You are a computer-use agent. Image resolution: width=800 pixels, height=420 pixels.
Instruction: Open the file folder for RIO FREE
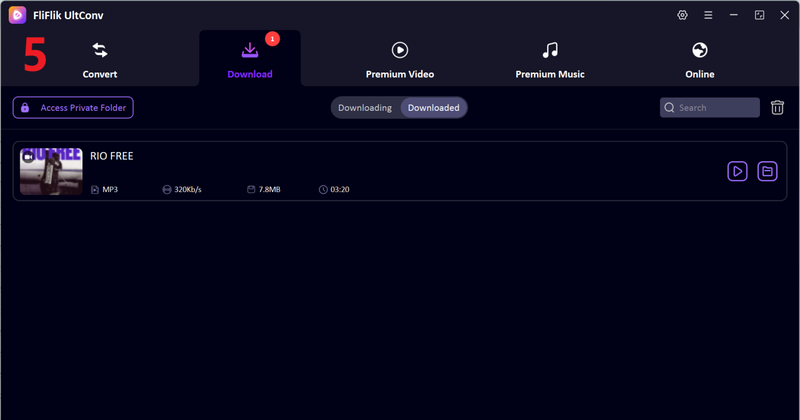tap(767, 171)
